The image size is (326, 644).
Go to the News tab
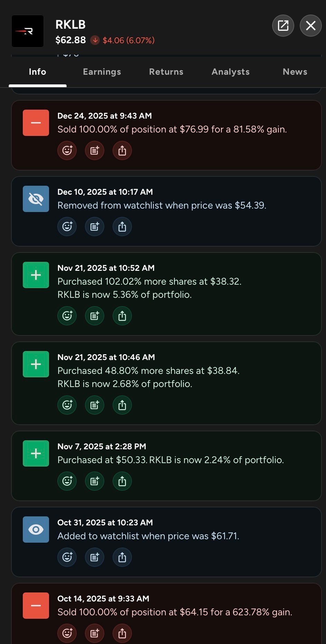point(295,72)
